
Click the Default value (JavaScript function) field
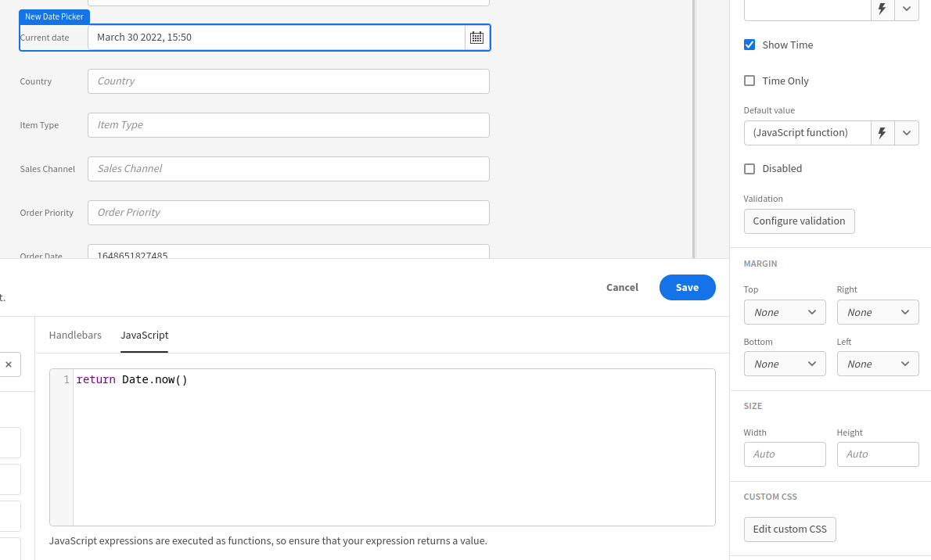pos(807,133)
